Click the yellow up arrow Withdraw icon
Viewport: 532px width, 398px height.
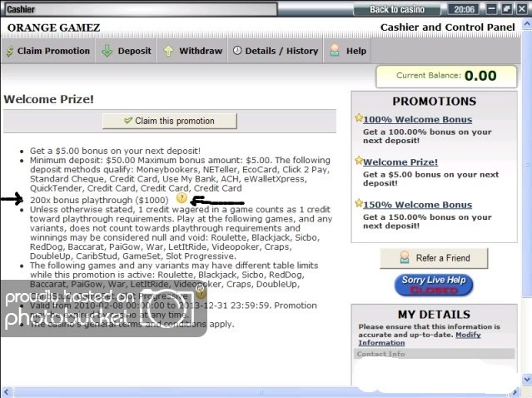coord(168,51)
